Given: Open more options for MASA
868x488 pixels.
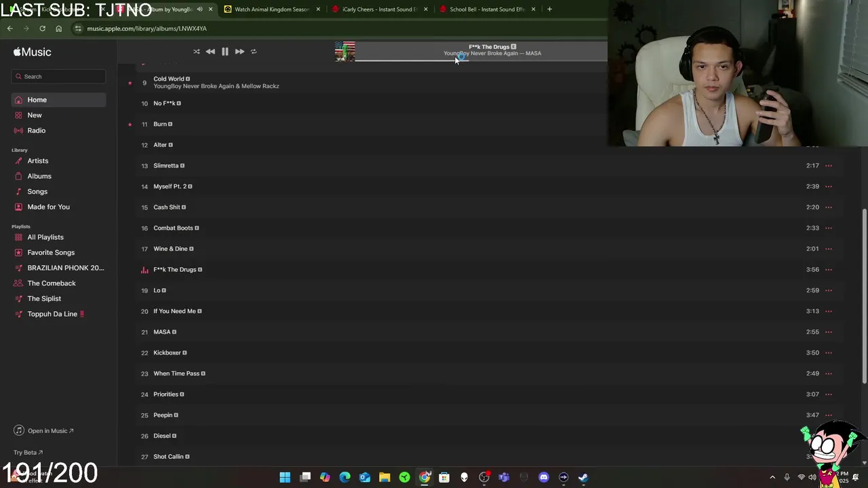Looking at the screenshot, I should tap(829, 332).
